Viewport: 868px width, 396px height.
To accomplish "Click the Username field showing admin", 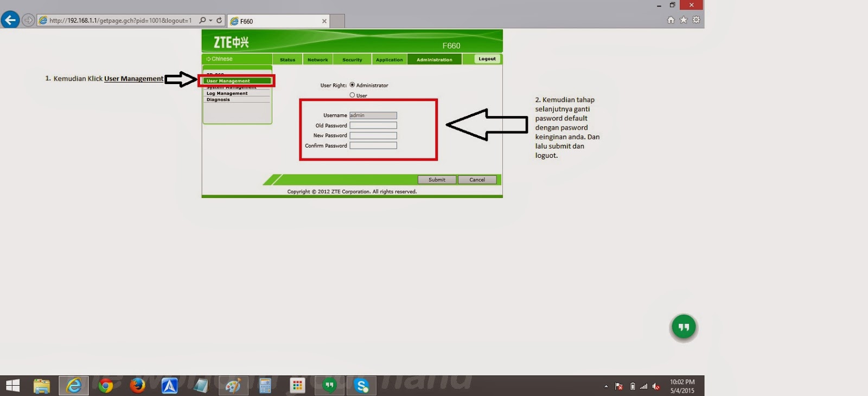I will tap(373, 115).
